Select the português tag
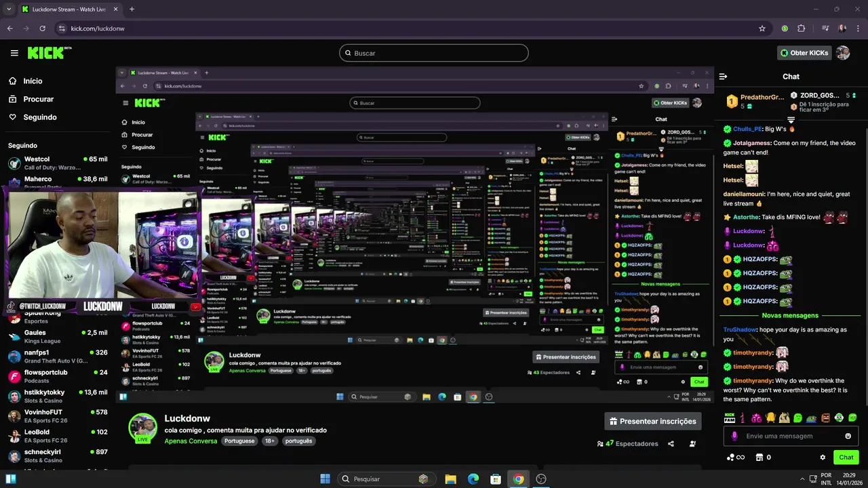Viewport: 868px width, 488px height. [x=298, y=441]
